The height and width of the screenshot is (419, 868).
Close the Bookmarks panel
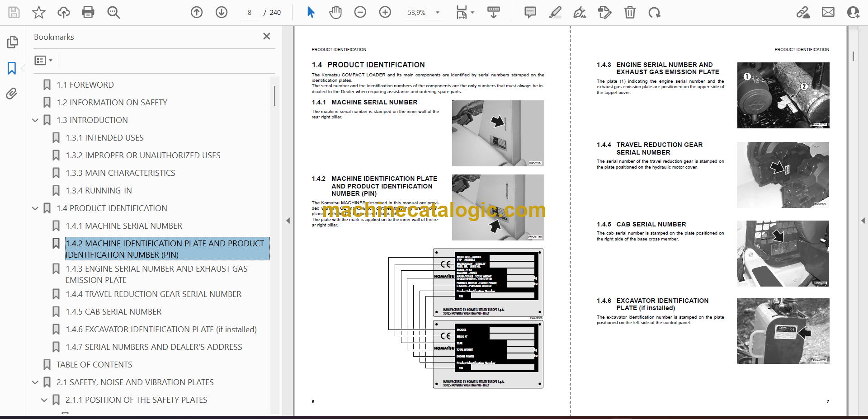coord(267,36)
